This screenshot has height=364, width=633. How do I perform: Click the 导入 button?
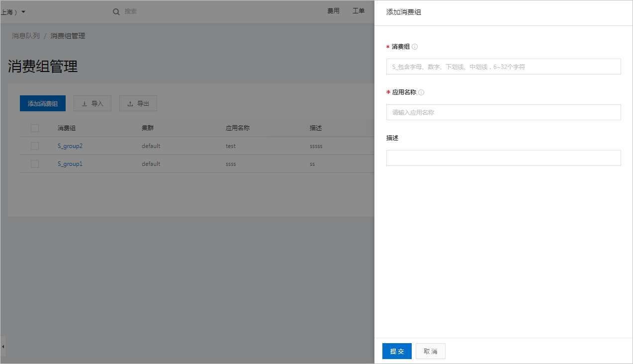click(92, 104)
